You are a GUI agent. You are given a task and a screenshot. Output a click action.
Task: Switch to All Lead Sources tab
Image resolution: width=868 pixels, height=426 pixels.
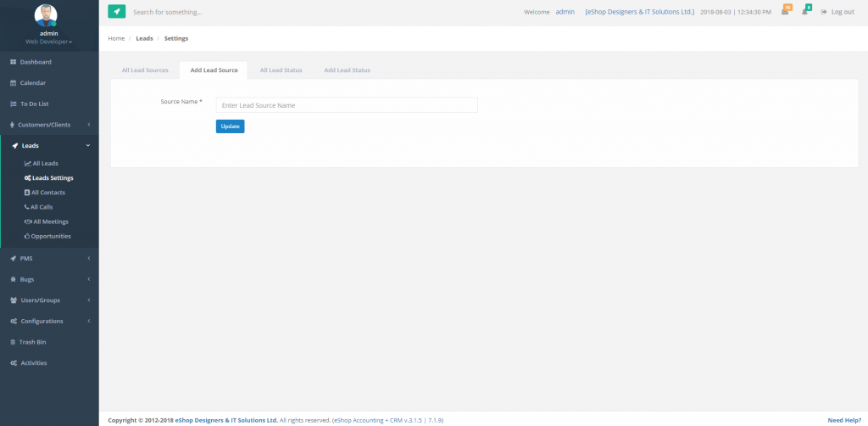pos(145,70)
